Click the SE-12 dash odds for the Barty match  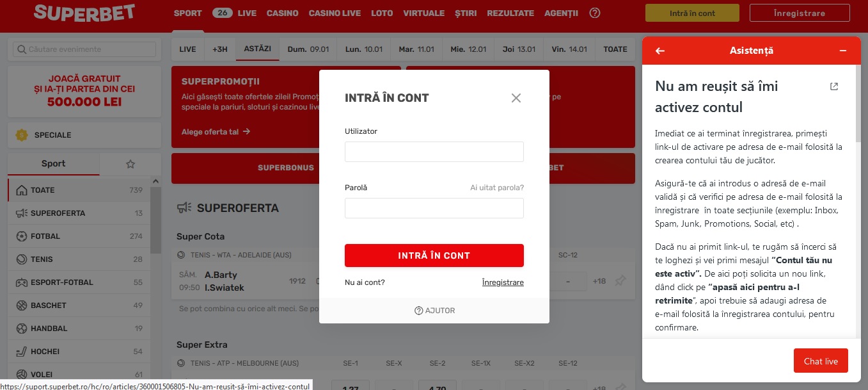coord(567,281)
